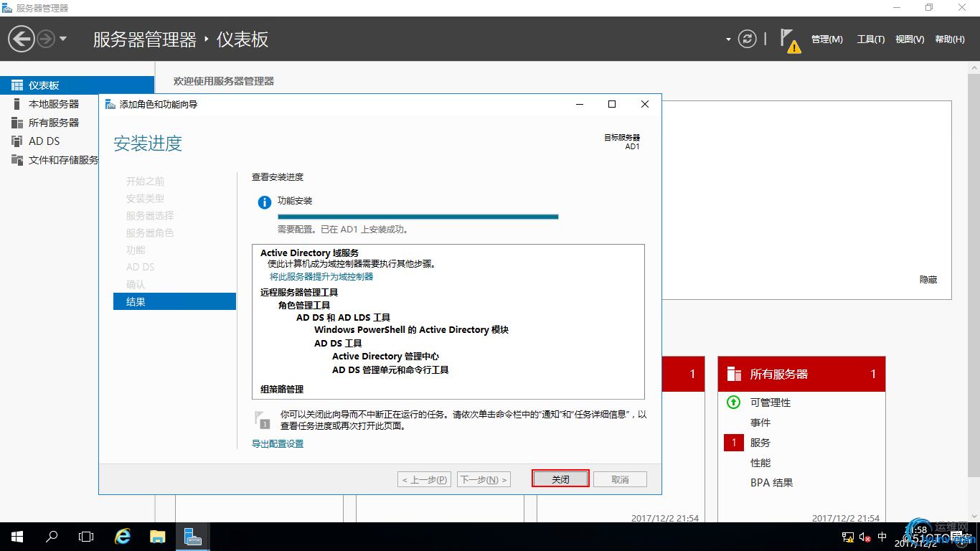Open the navigation history dropdown arrow
Image resolution: width=980 pixels, height=551 pixels.
click(63, 39)
